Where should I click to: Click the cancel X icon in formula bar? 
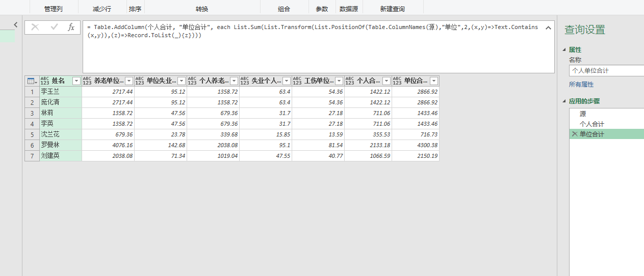pyautogui.click(x=35, y=27)
